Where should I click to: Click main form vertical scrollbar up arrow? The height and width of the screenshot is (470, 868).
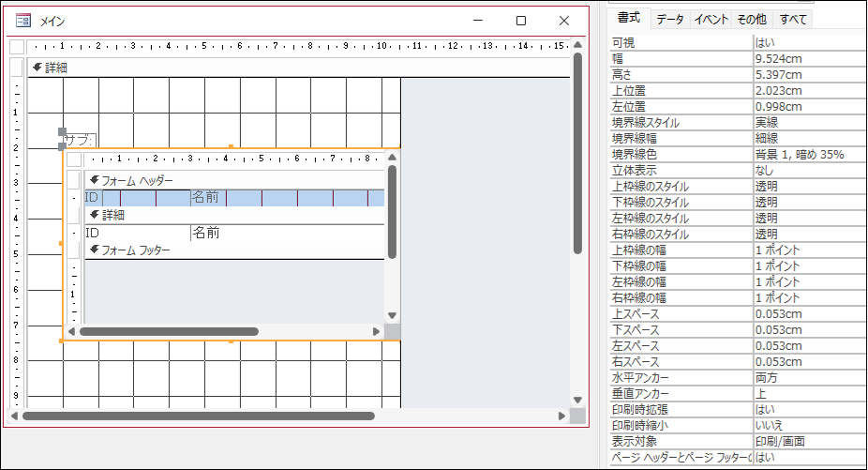coord(577,45)
